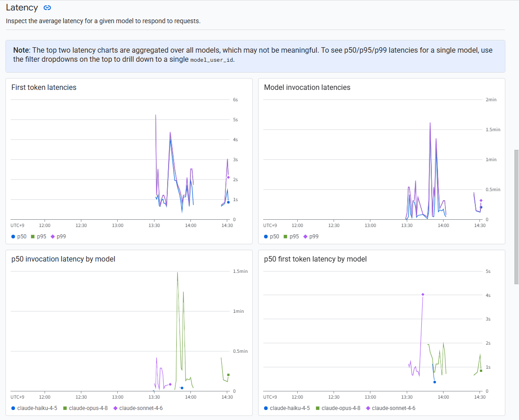This screenshot has height=420, width=519.
Task: Click the purple p99 endpoint marker in Model invocation latencies
Action: (481, 200)
